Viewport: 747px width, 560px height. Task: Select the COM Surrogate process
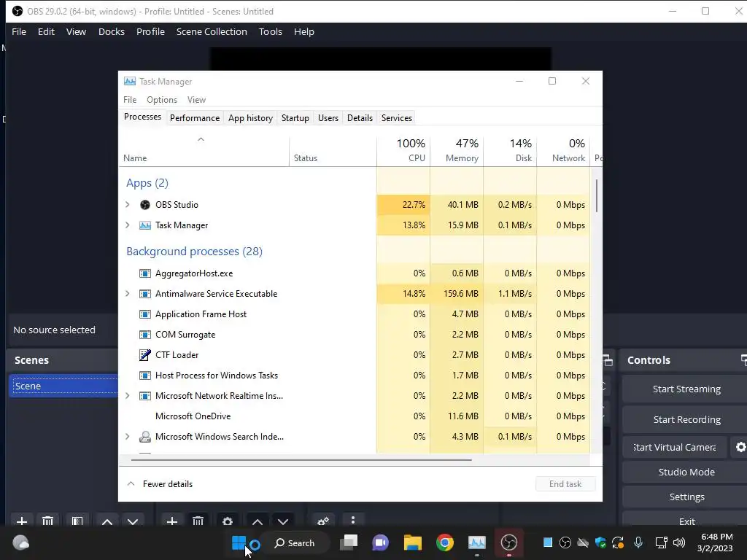point(354,335)
